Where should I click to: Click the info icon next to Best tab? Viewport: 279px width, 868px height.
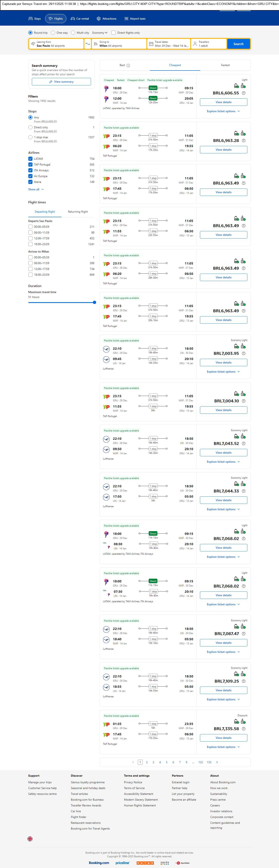[x=128, y=65]
